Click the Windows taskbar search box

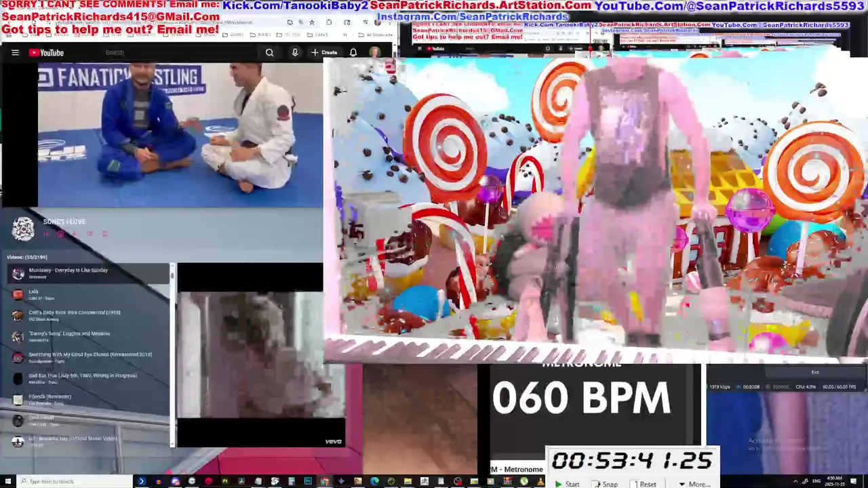tap(75, 481)
